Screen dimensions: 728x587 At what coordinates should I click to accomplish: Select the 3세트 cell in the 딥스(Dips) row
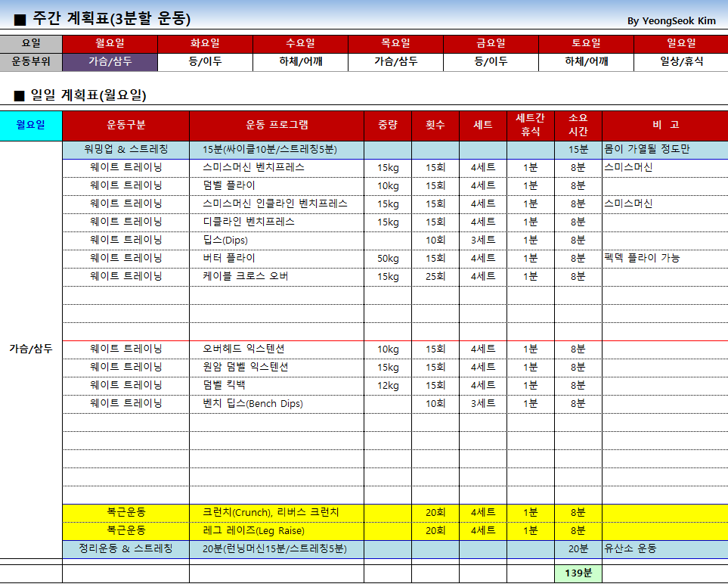coord(483,240)
